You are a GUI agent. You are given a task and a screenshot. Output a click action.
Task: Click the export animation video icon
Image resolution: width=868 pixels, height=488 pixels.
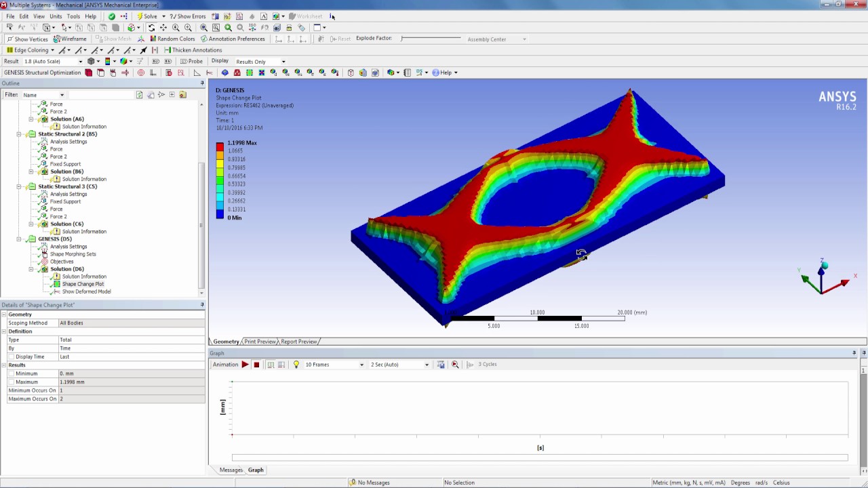(x=441, y=365)
